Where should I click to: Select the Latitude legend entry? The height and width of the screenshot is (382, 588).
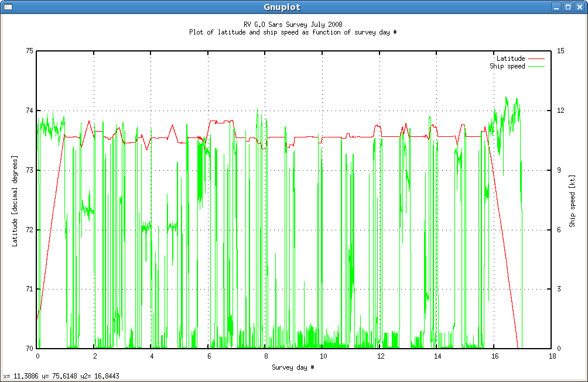[511, 58]
